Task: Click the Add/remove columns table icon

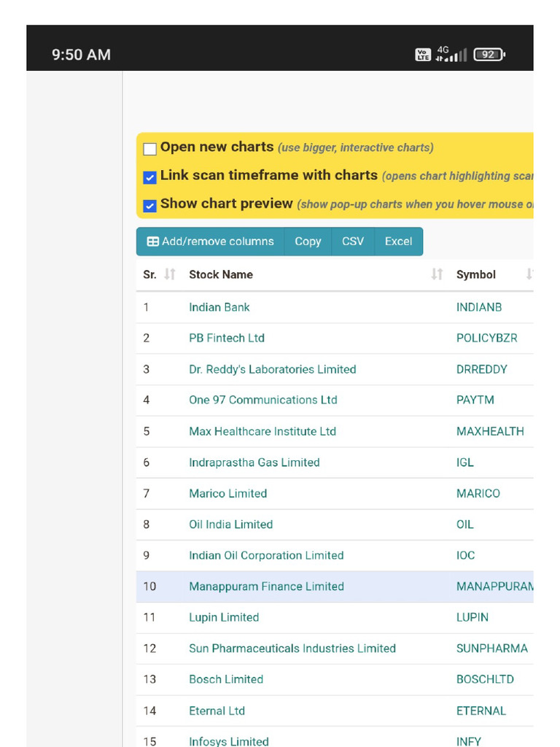Action: tap(153, 241)
